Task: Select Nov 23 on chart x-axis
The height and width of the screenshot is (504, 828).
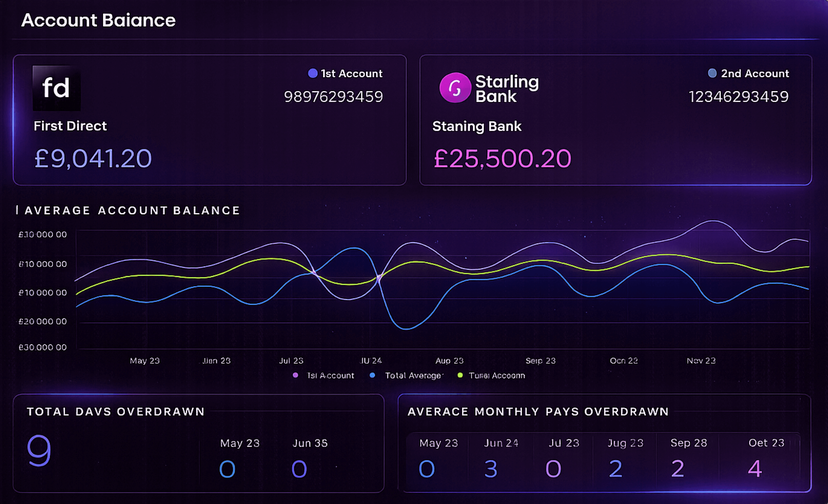Action: (701, 361)
